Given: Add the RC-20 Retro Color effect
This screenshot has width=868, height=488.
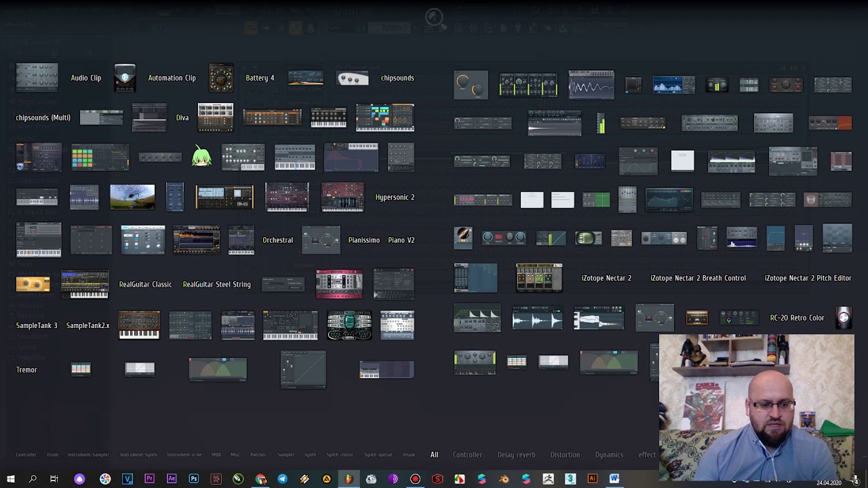Looking at the screenshot, I should pos(797,318).
